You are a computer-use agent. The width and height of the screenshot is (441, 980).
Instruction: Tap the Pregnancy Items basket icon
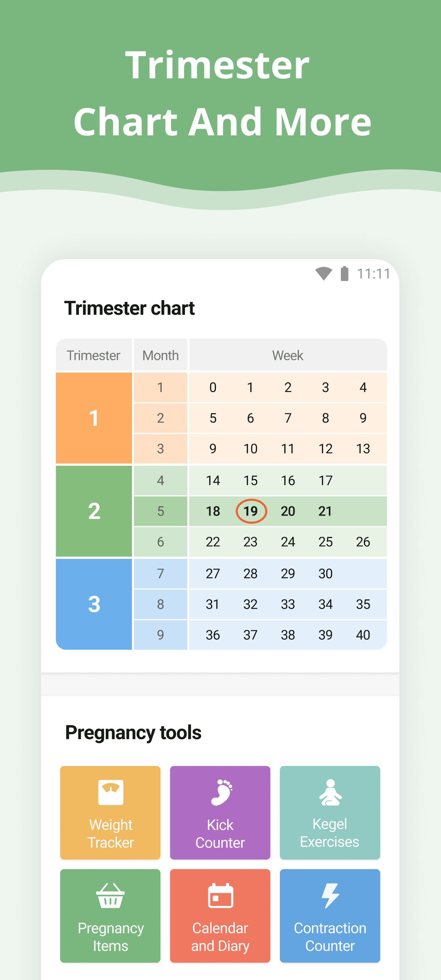coord(110,895)
